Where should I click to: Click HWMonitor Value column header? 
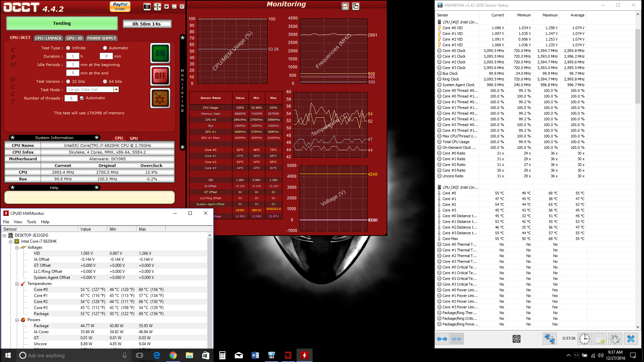[93, 229]
